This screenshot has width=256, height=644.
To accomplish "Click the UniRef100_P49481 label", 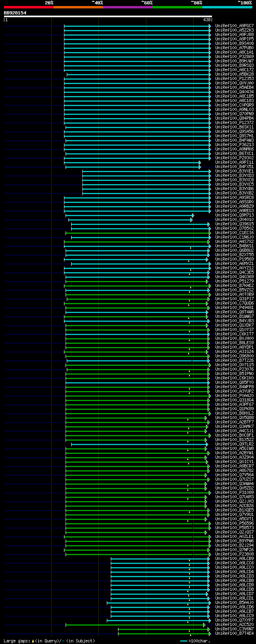I will click(x=234, y=308).
